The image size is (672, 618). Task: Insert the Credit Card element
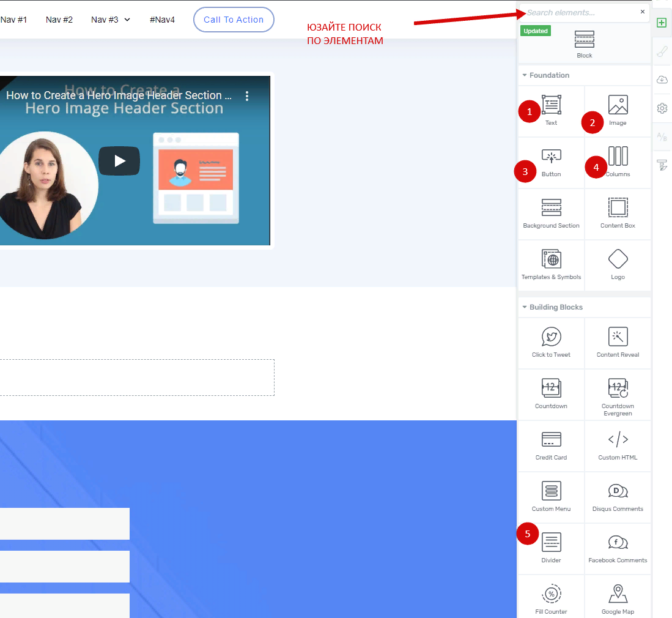coord(551,446)
